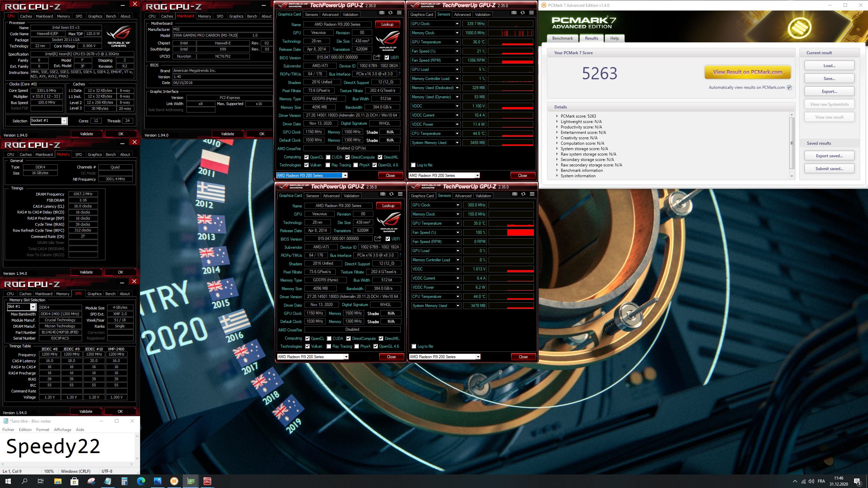Click Export... button in PCMark 7
The width and height of the screenshot is (868, 488).
pyautogui.click(x=829, y=91)
